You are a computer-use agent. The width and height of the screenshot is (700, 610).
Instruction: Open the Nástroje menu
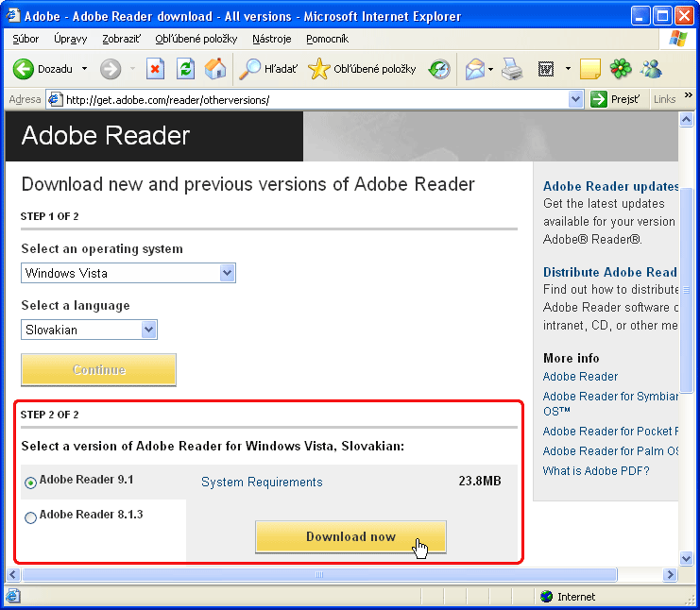click(271, 40)
